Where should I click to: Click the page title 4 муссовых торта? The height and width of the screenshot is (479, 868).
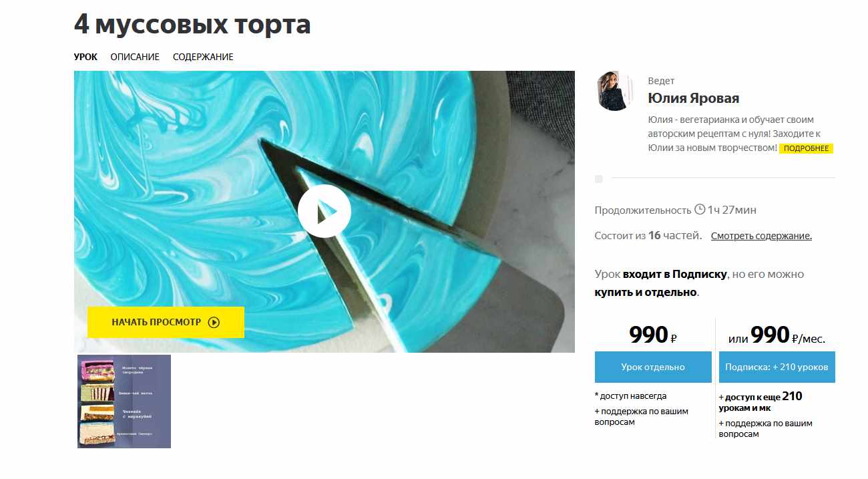pyautogui.click(x=192, y=25)
